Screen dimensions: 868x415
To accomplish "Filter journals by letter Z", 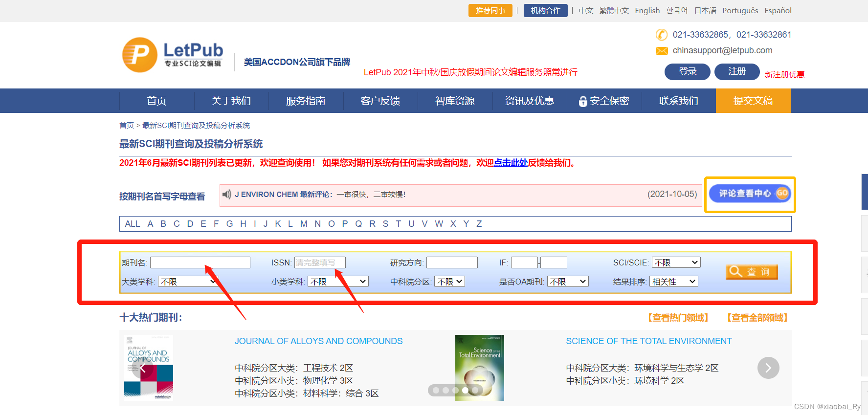I will click(479, 224).
